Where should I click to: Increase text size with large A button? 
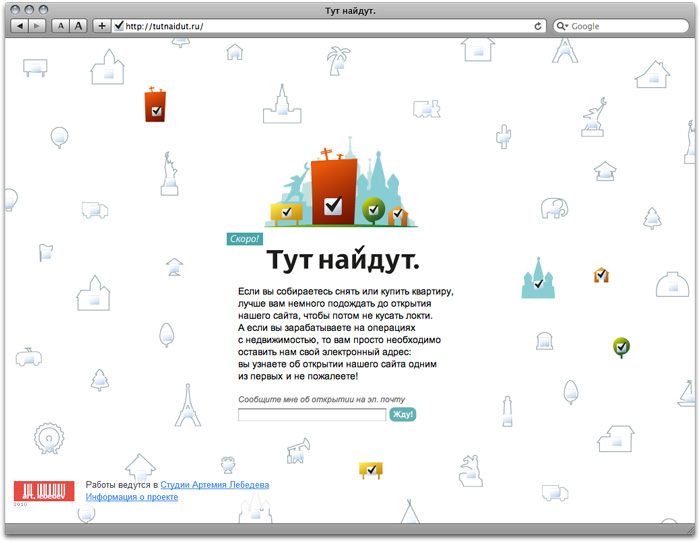[x=78, y=26]
